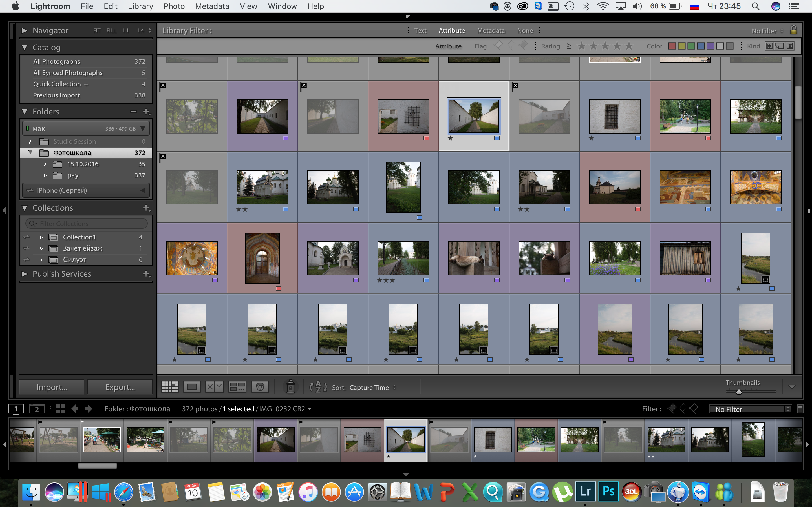
Task: Toggle filters switch in filmstrip bar
Action: click(800, 409)
